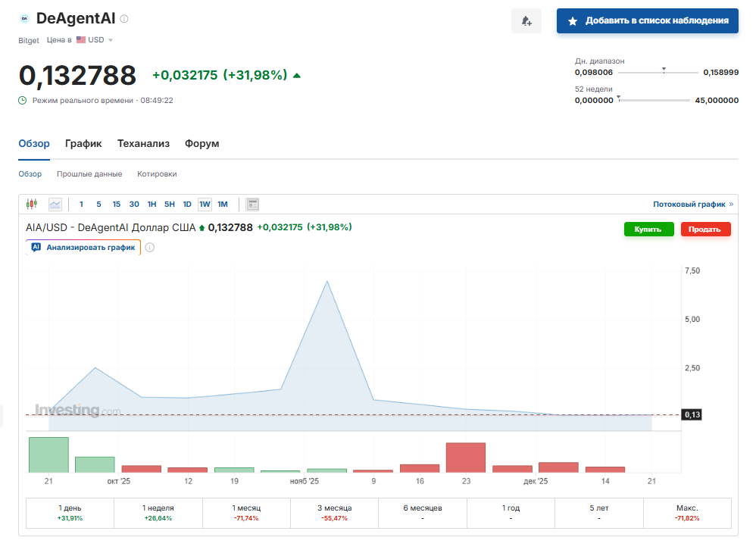Viewport: 756px width, 553px height.
Task: Click the green Купить button
Action: pyautogui.click(x=648, y=229)
